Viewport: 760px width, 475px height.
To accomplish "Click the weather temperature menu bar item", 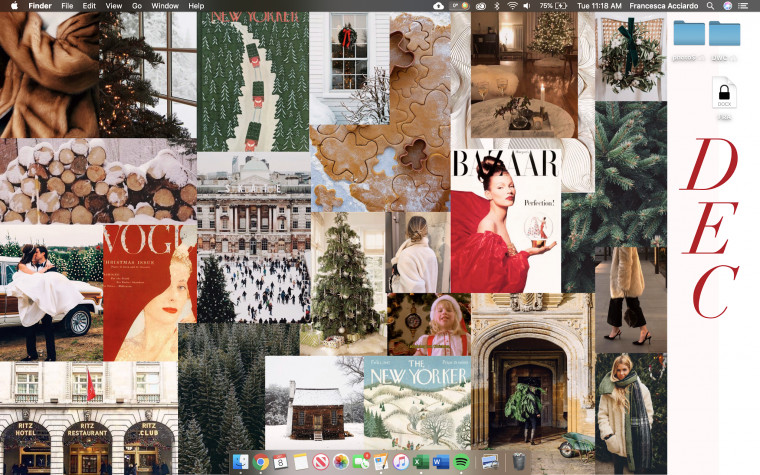I will point(459,6).
